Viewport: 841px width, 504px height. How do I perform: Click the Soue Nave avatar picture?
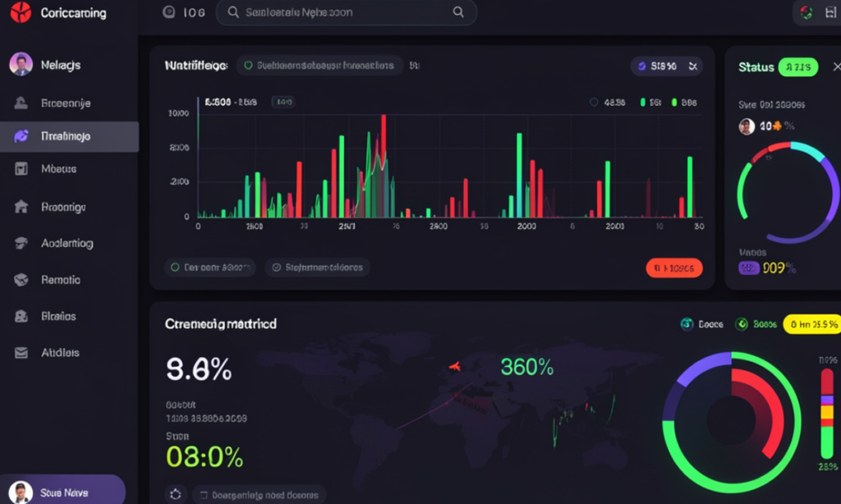pyautogui.click(x=21, y=493)
